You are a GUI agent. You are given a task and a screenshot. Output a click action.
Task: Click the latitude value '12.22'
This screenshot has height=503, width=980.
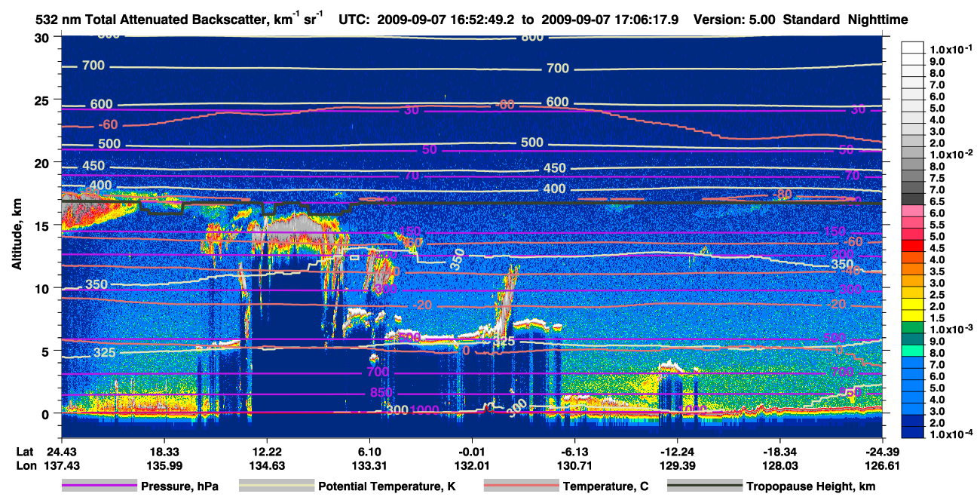tap(266, 451)
